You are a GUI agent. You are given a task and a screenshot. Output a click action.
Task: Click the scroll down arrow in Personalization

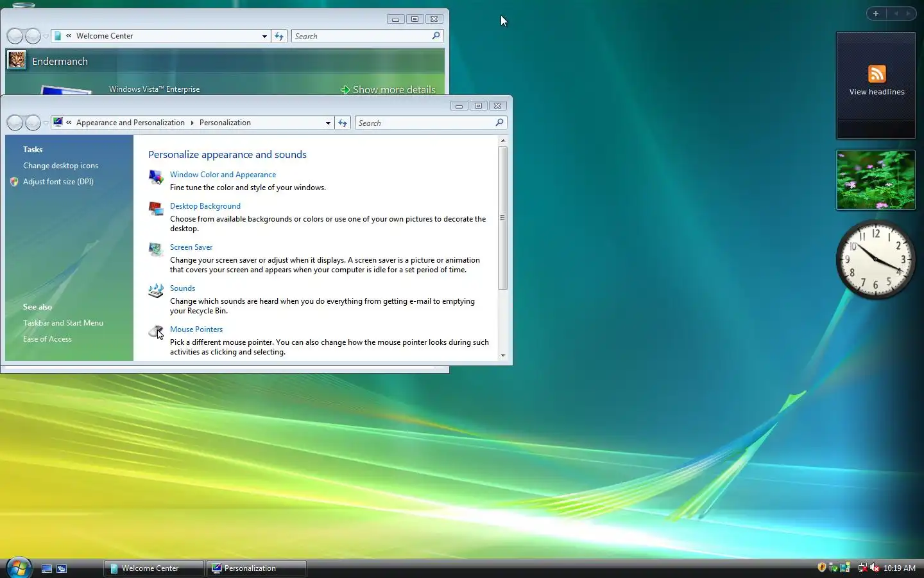(x=502, y=355)
